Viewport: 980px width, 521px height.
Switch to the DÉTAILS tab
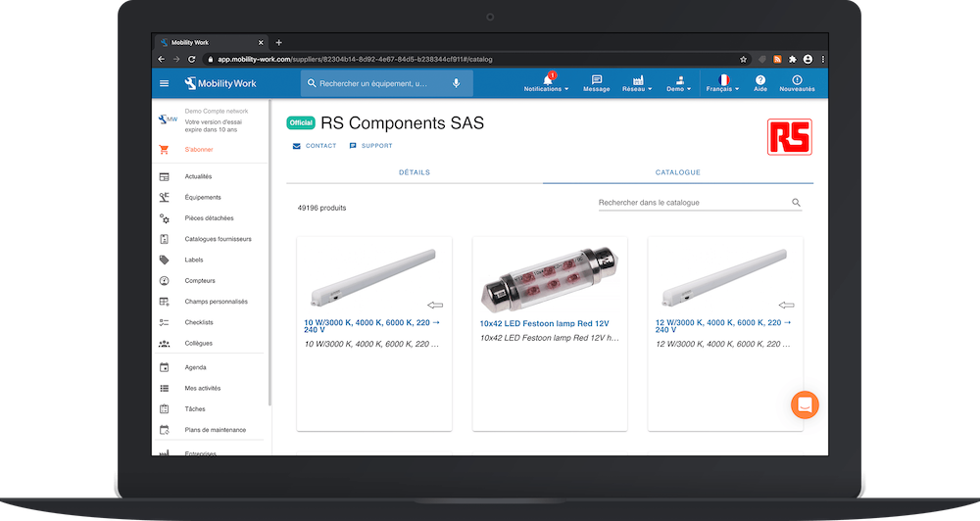click(x=415, y=172)
